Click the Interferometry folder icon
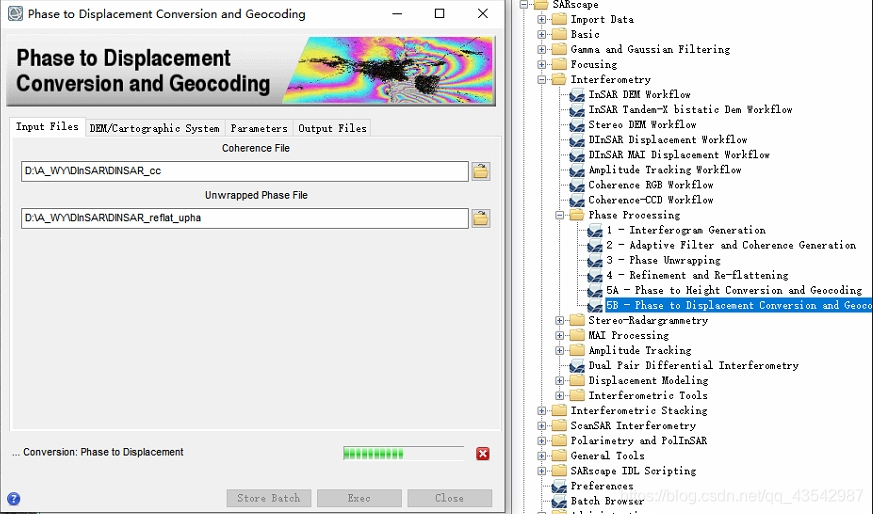Image resolution: width=873 pixels, height=514 pixels. 559,80
